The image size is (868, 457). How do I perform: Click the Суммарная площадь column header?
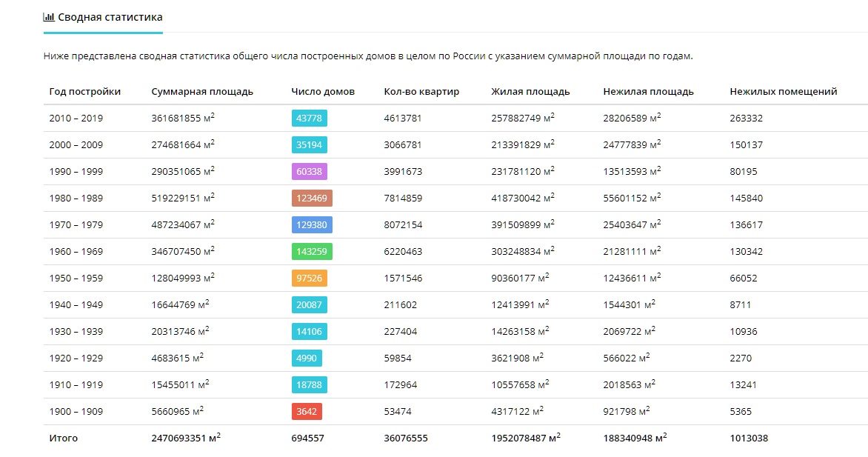[x=202, y=92]
